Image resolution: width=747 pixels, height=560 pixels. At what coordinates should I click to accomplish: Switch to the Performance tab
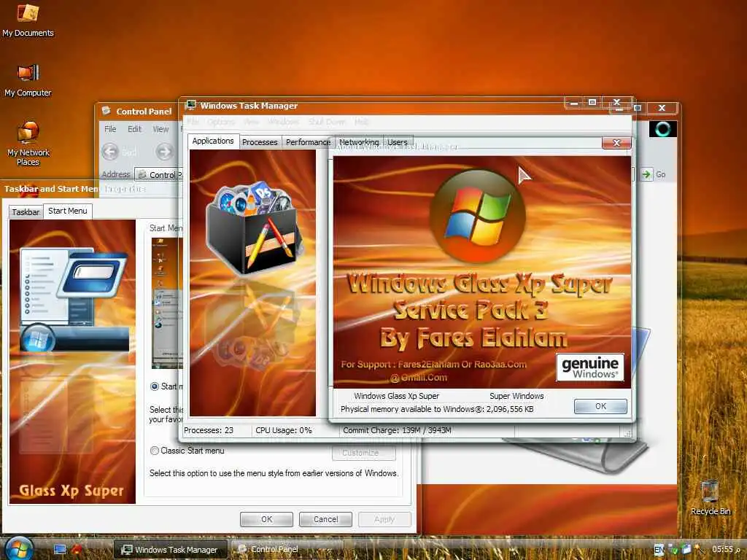(308, 142)
